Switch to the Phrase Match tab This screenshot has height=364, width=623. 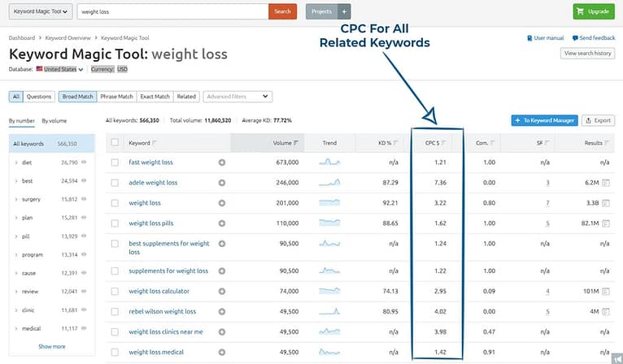tap(116, 97)
